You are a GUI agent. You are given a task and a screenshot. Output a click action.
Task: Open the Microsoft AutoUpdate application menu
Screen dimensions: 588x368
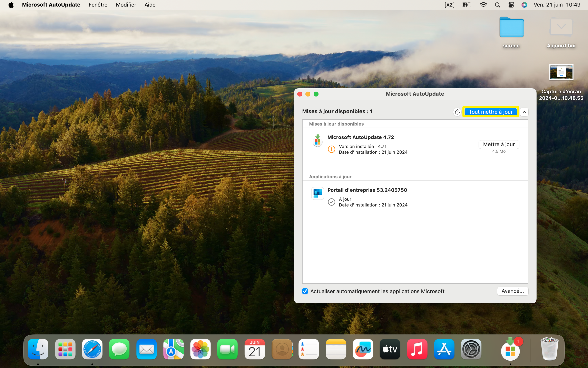pos(51,5)
